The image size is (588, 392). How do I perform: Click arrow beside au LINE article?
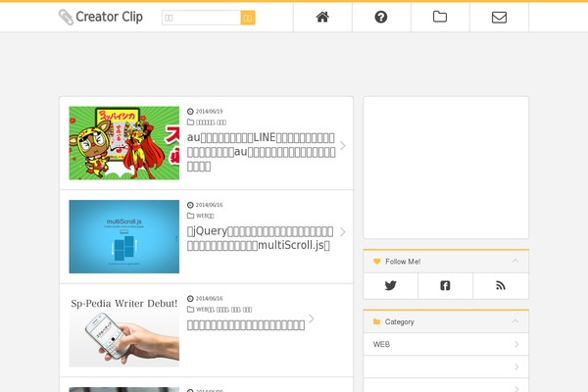(x=342, y=146)
